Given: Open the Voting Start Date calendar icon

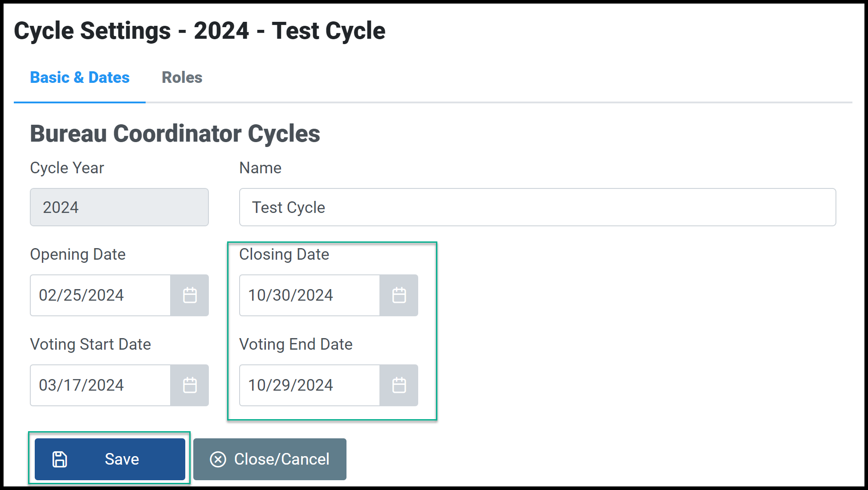Looking at the screenshot, I should 190,385.
